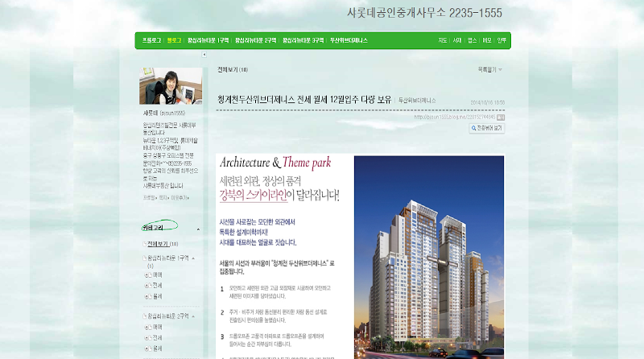The width and height of the screenshot is (644, 359).
Task: Open the 지도 menu link
Action: [x=442, y=40]
